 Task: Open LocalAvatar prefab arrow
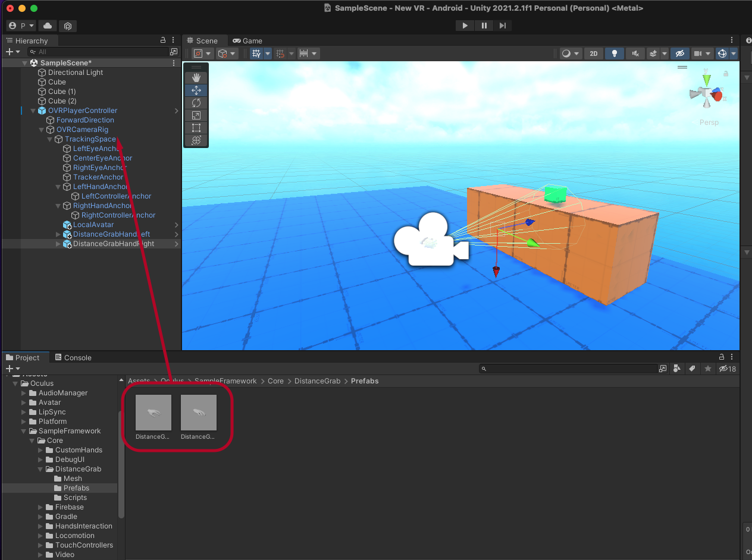click(x=177, y=225)
